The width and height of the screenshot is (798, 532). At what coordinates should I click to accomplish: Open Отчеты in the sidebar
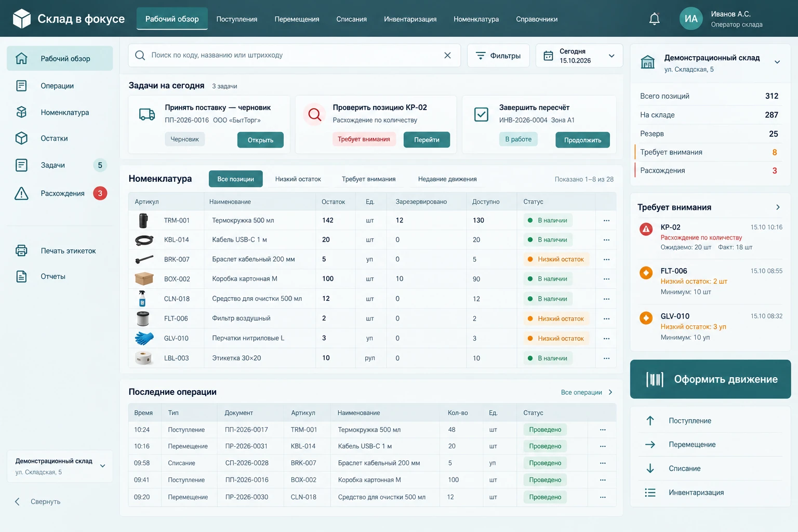point(60,276)
